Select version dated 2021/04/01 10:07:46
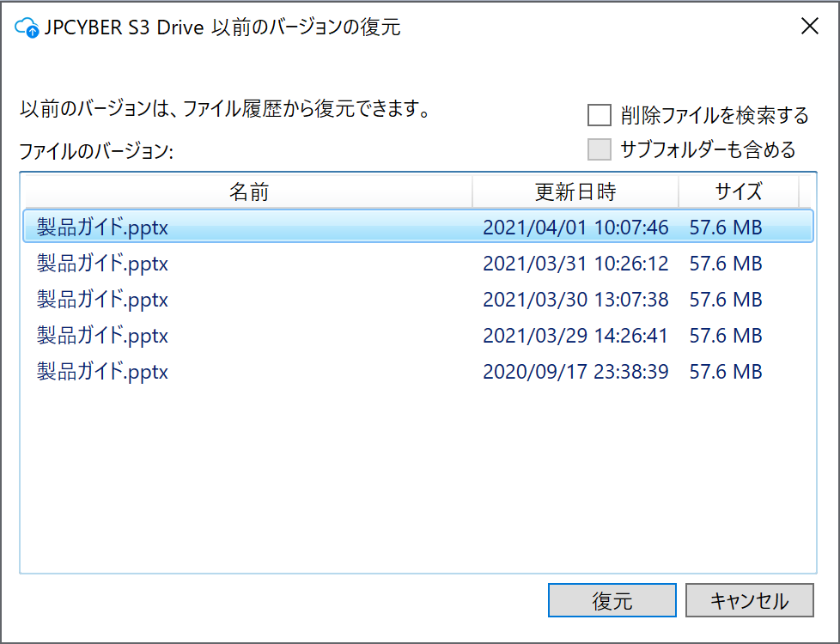840x644 pixels. [418, 227]
